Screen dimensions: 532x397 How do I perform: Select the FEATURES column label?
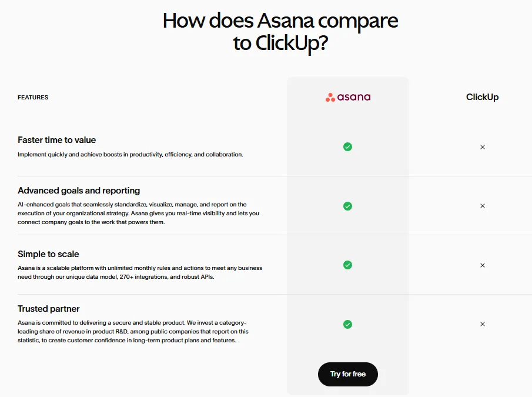click(32, 97)
